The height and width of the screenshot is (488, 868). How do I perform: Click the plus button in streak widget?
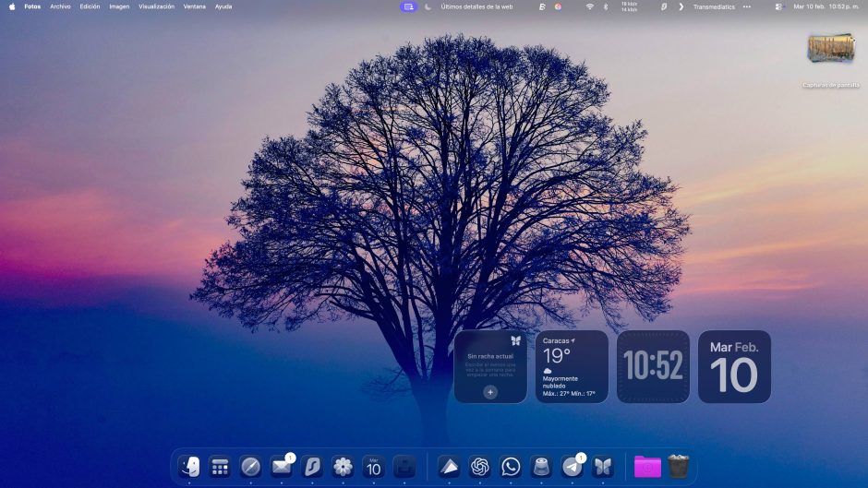[x=490, y=392]
